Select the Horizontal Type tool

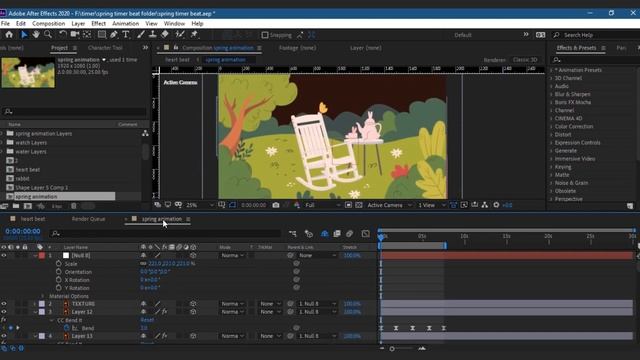[126, 35]
